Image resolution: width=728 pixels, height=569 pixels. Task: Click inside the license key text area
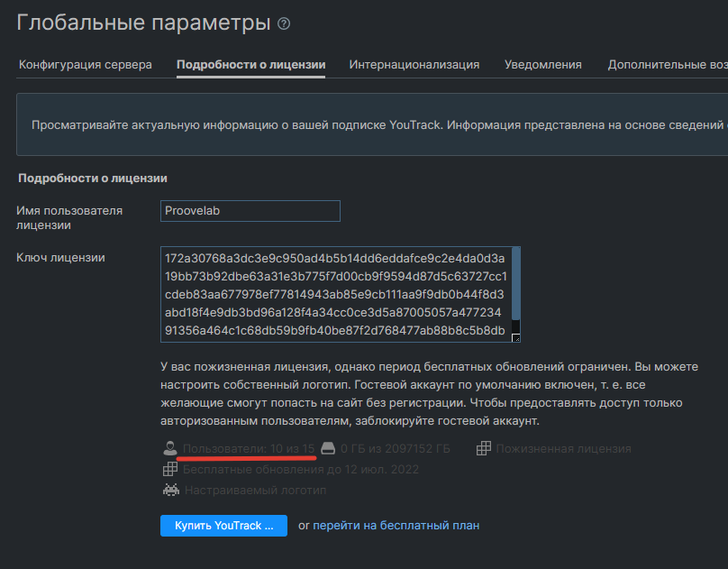[333, 295]
